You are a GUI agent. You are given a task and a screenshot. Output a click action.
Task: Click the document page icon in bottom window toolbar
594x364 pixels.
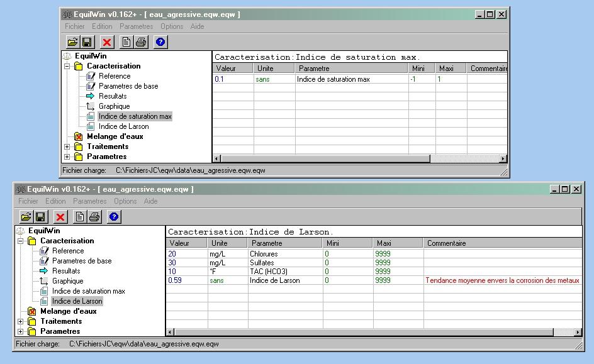79,217
